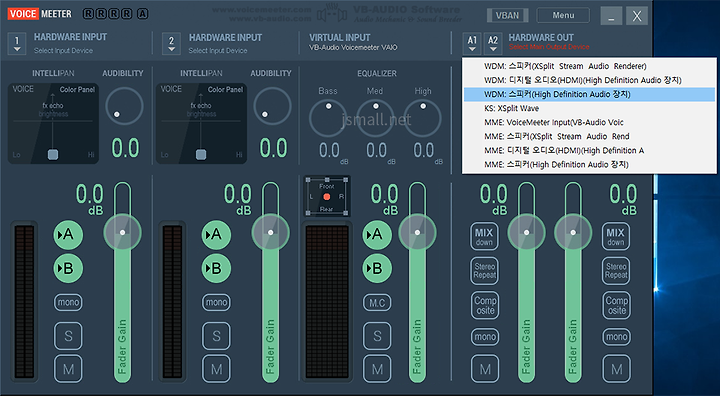The width and height of the screenshot is (720, 396).
Task: Select MME: 디지털 오디오(HDMI) entry
Action: click(x=589, y=150)
